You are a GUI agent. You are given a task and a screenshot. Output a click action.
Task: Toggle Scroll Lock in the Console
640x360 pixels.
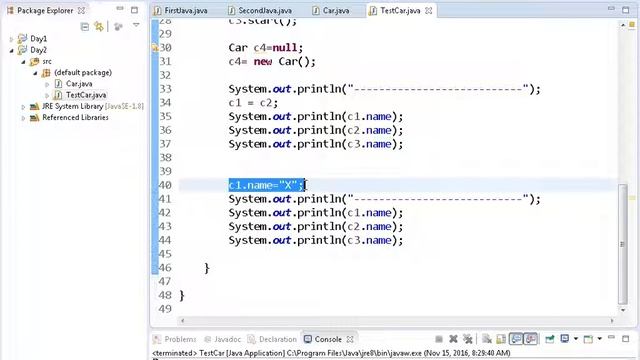[501, 339]
